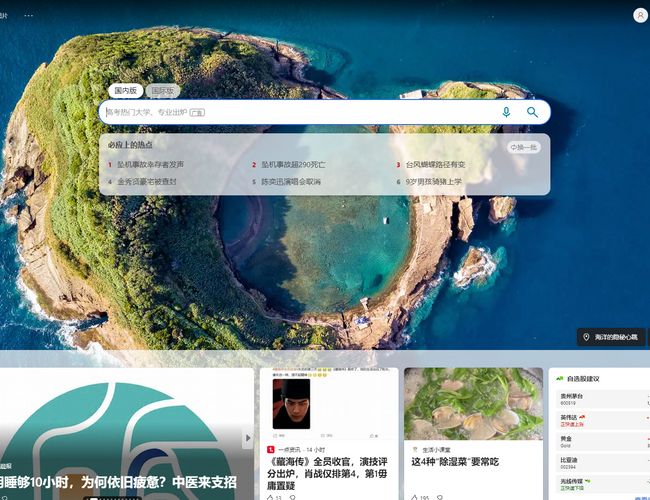The image size is (650, 500).
Task: Open the 藏海传 全员收官 article headline
Action: pyautogui.click(x=327, y=473)
